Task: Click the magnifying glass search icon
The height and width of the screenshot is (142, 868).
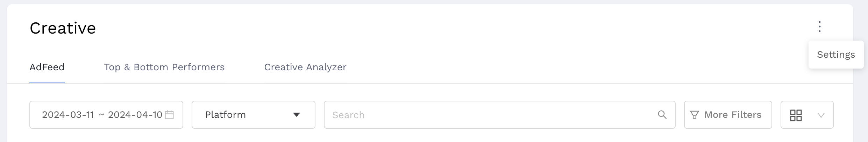Action: pyautogui.click(x=662, y=115)
